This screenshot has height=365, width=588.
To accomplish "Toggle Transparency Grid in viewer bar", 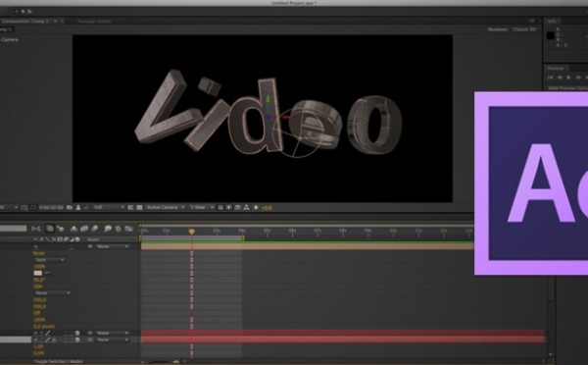I will tap(139, 207).
